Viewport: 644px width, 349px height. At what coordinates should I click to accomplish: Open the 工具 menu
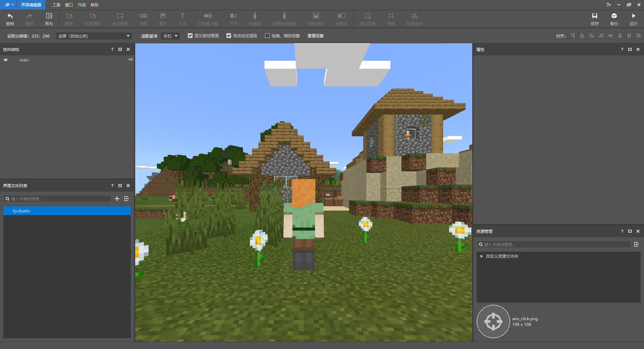pos(56,5)
